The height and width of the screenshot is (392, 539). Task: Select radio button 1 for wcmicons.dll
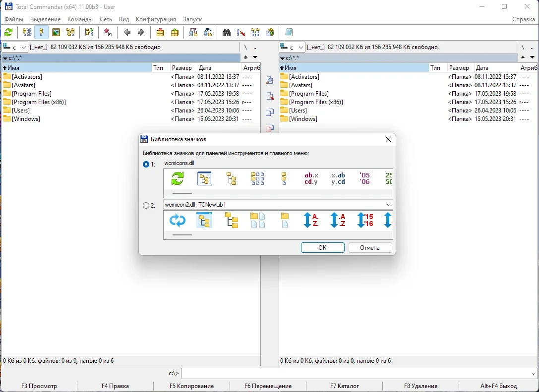pyautogui.click(x=146, y=164)
